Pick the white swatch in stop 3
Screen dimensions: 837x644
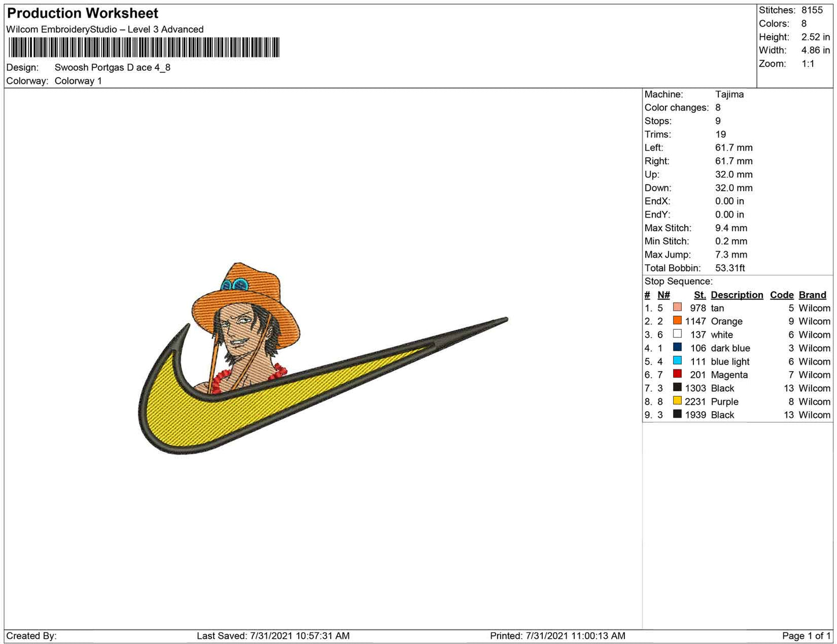point(677,334)
